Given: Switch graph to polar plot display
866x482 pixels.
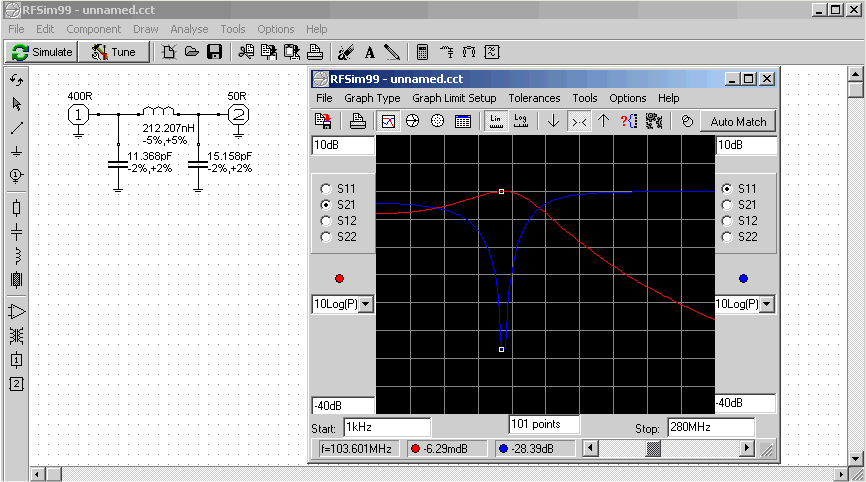Looking at the screenshot, I should (437, 121).
